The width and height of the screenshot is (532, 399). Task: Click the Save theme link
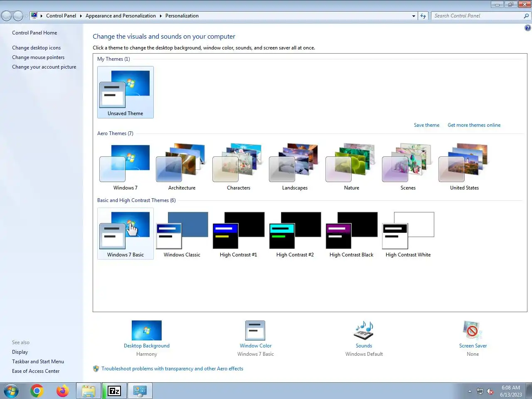coord(426,125)
